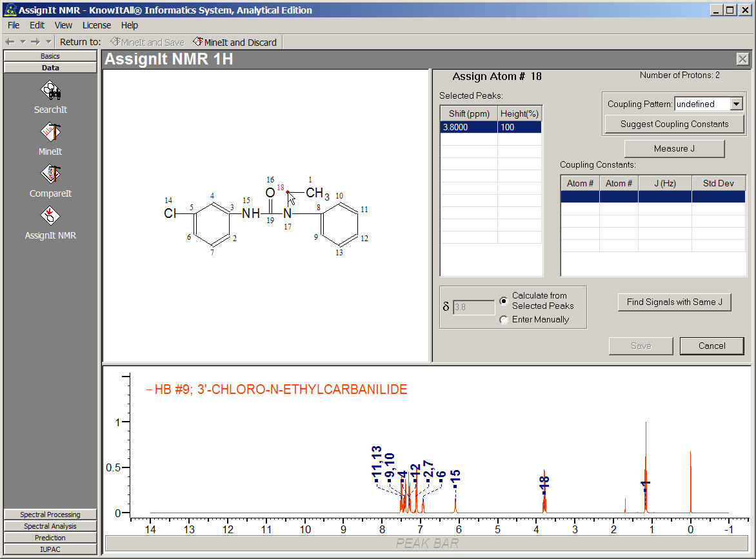
Task: Click the CH3 group on the molecule
Action: click(x=317, y=193)
